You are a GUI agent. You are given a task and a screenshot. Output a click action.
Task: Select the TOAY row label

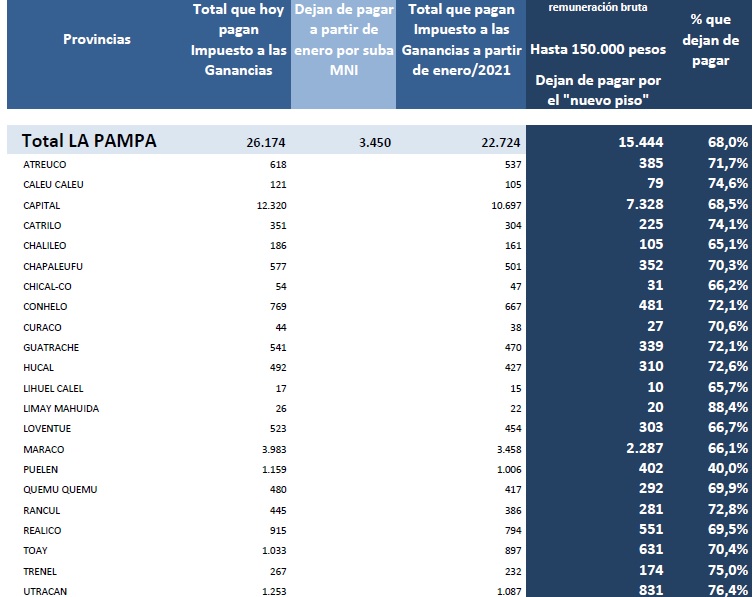pos(35,551)
